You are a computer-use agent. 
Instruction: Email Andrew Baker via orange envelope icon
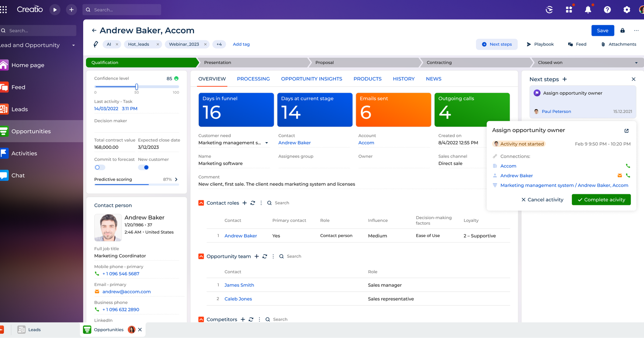click(x=620, y=176)
